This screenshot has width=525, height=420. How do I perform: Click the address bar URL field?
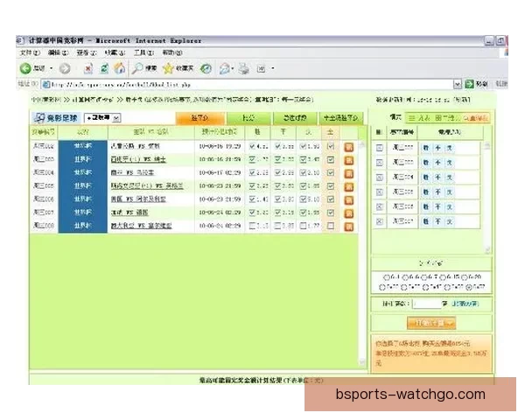point(248,84)
